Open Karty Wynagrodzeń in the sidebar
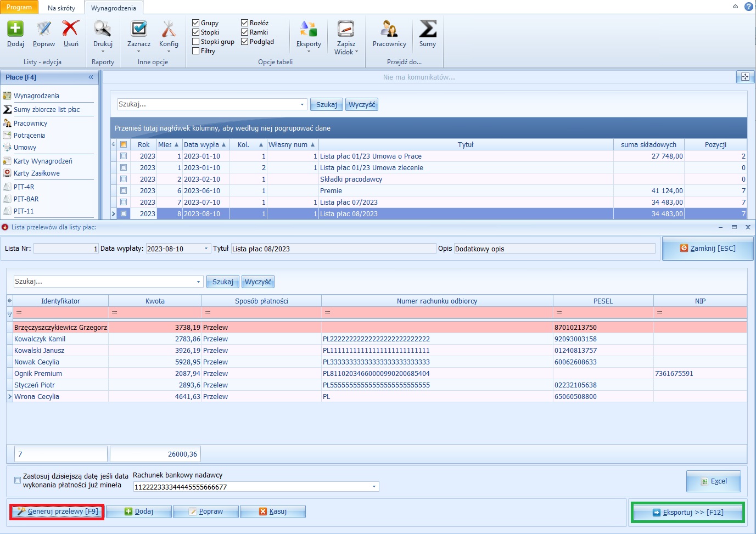This screenshot has width=756, height=534. (x=43, y=161)
